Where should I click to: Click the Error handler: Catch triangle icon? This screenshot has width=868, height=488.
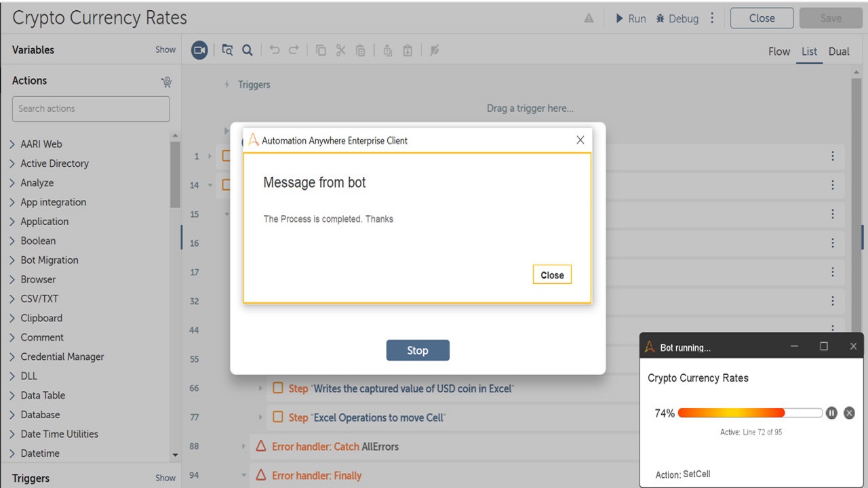[x=261, y=447]
